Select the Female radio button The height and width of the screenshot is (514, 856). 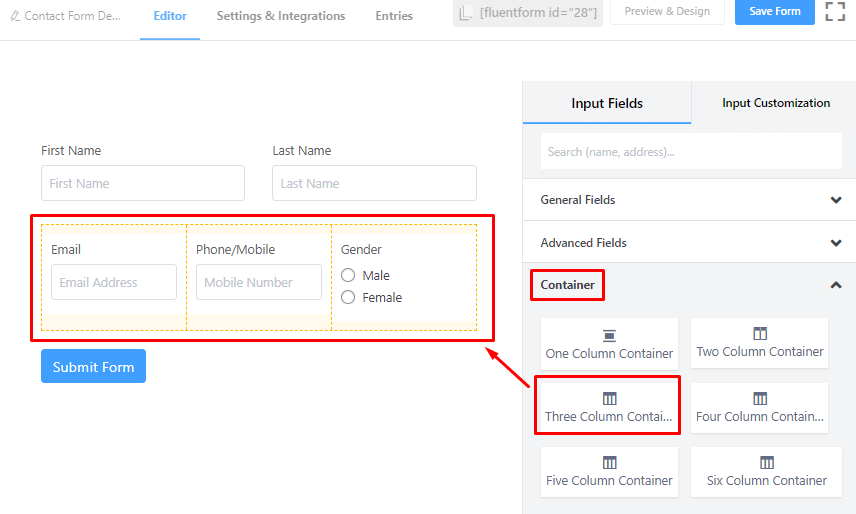(x=348, y=297)
